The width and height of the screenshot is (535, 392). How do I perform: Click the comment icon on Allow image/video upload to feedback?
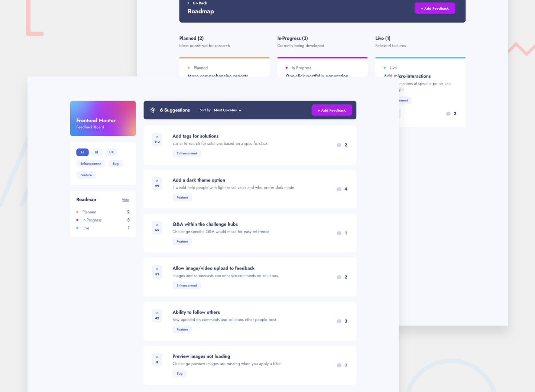click(339, 277)
